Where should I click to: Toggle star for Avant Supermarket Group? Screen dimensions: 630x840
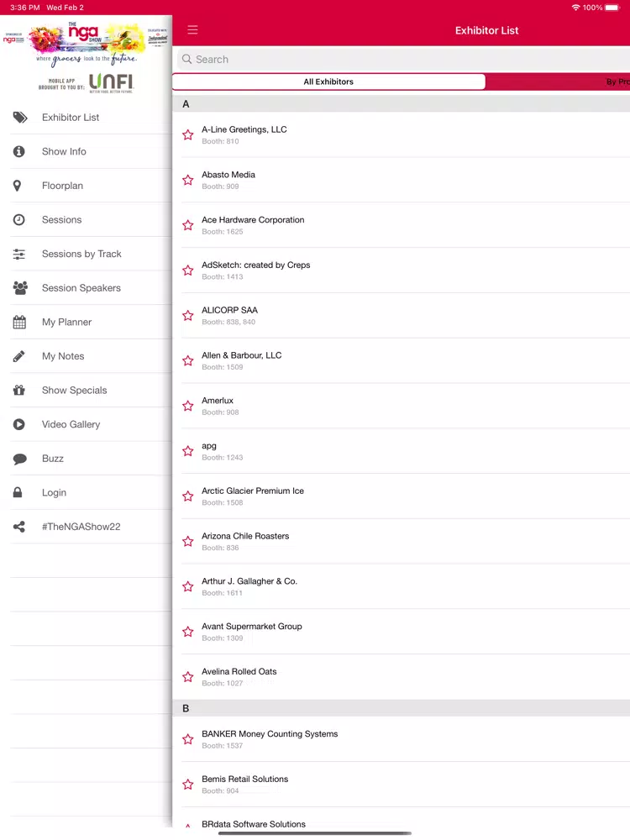pos(187,632)
